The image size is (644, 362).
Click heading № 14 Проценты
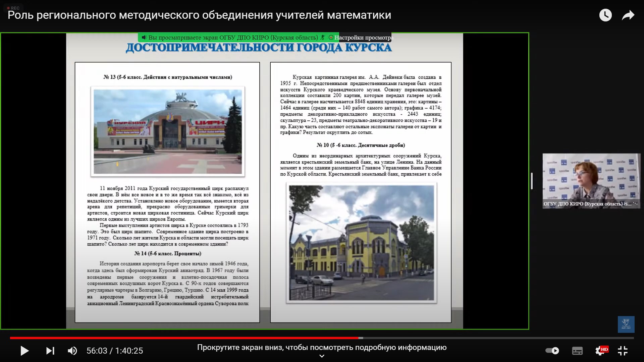pyautogui.click(x=168, y=253)
